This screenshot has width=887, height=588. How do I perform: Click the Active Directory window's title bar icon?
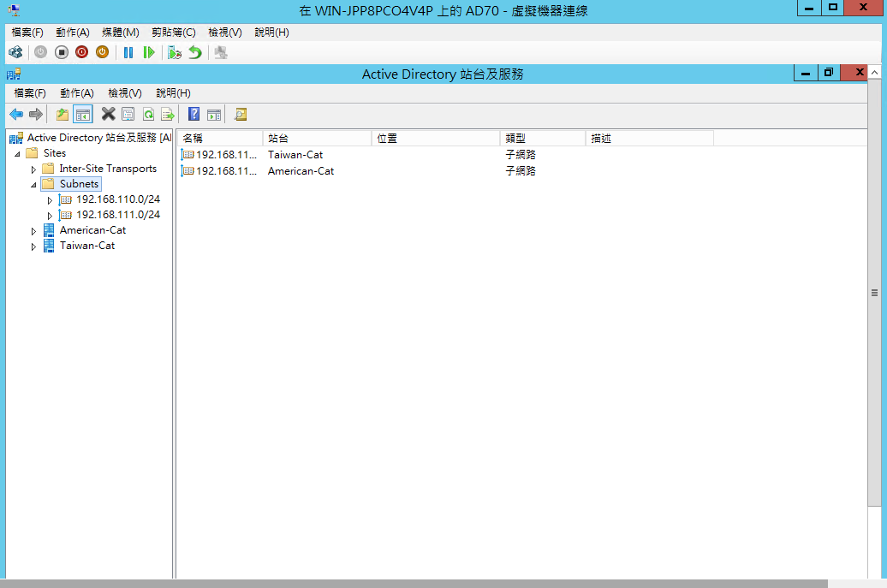tap(14, 74)
